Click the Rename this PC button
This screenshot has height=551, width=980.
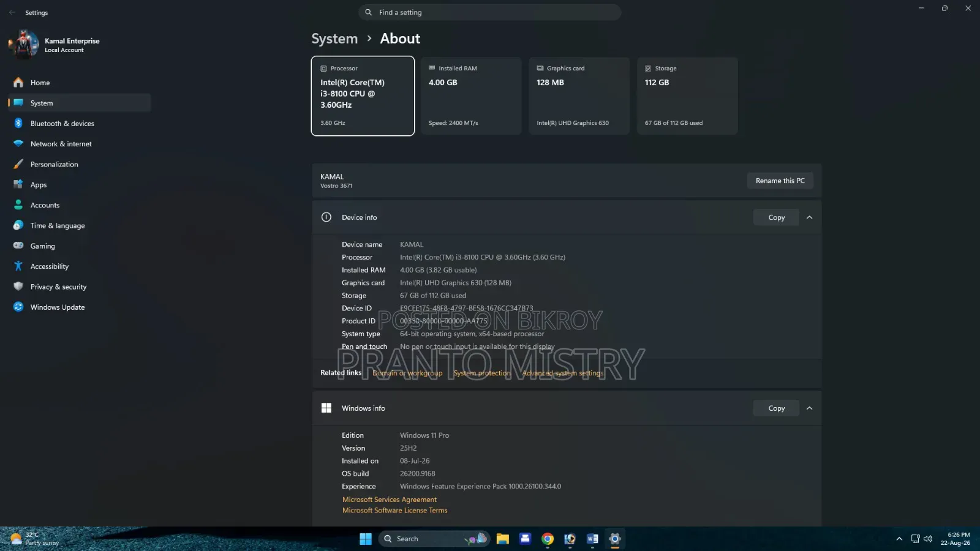pos(780,181)
